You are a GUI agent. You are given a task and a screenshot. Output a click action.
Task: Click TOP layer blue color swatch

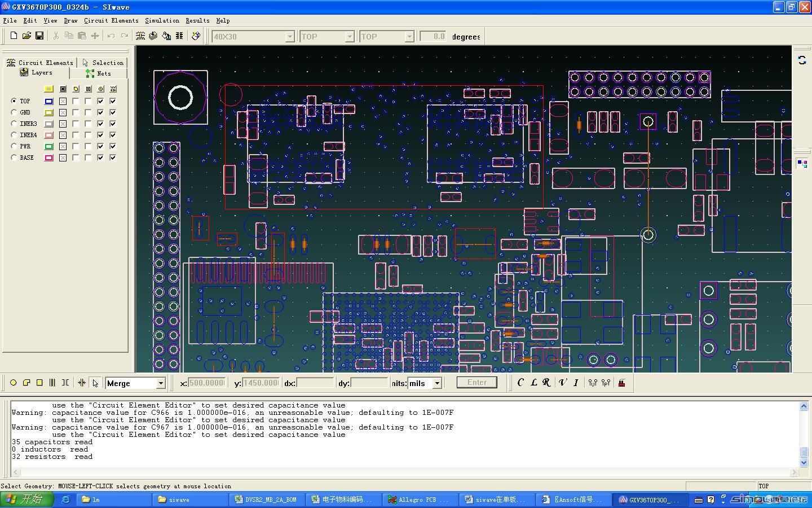tap(49, 101)
